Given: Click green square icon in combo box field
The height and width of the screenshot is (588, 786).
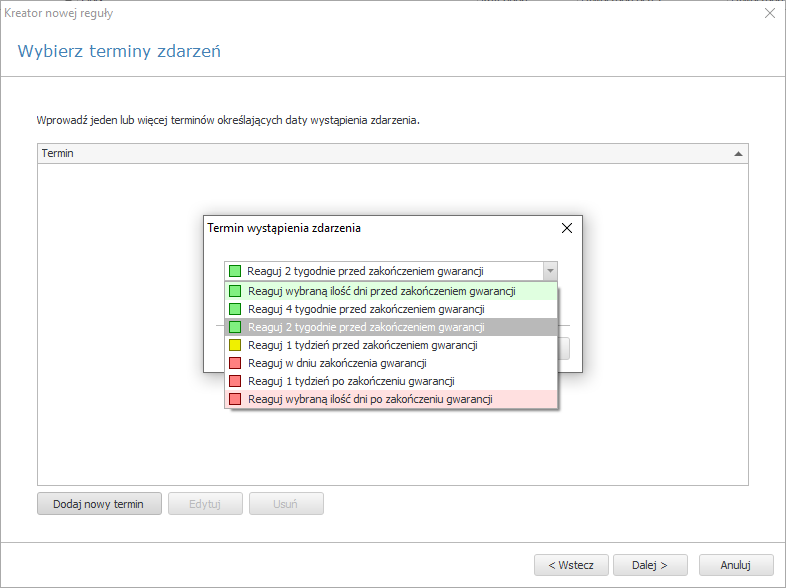Looking at the screenshot, I should coord(235,271).
